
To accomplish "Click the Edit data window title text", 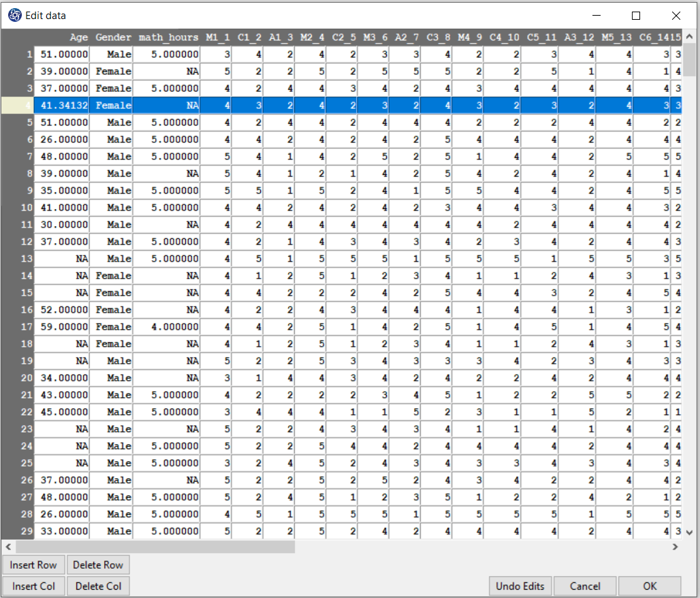I will coord(46,16).
